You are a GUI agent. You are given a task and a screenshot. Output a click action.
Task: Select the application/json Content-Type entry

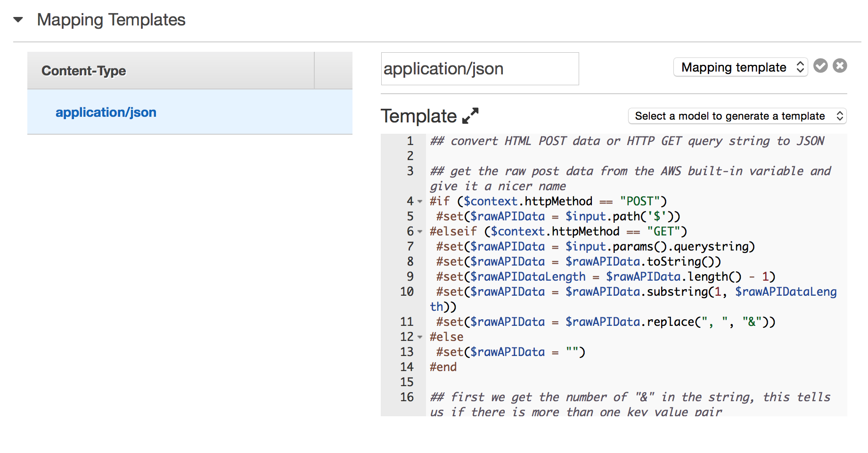tap(106, 112)
